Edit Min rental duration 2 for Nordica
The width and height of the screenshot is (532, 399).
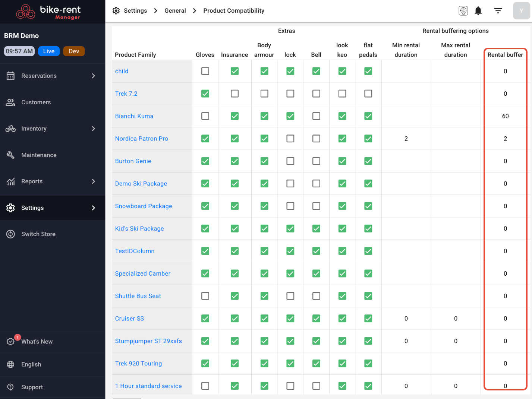406,139
